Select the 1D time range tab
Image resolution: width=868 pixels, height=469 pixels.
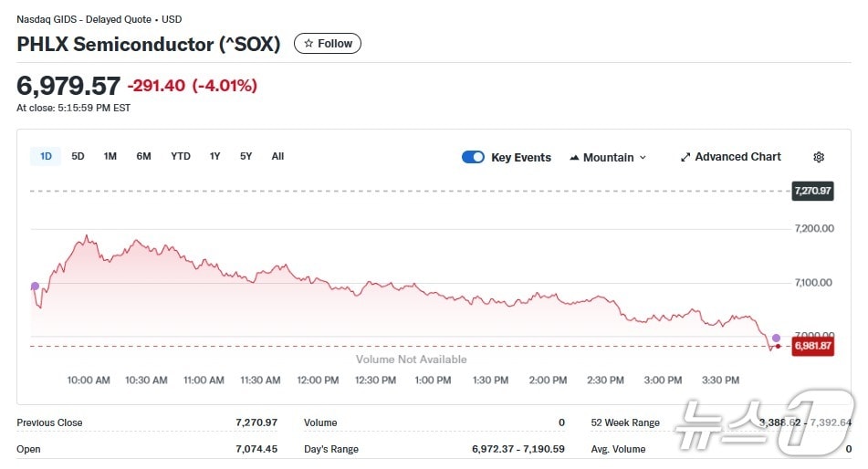46,156
